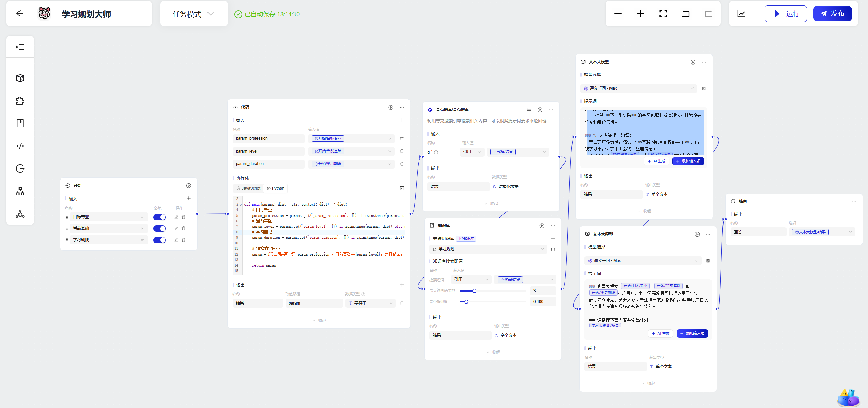Viewport: 868px width, 408px height.
Task: Run the 代码 node with its play icon
Action: pyautogui.click(x=391, y=107)
